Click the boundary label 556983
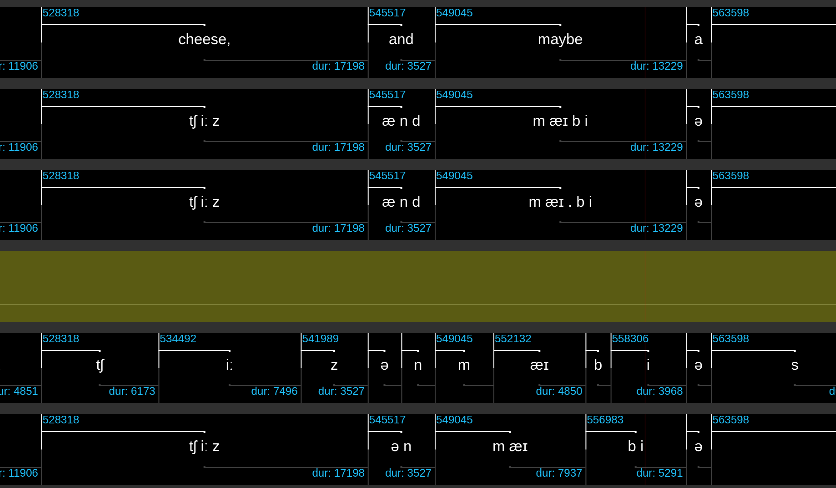The height and width of the screenshot is (488, 836). tap(605, 420)
